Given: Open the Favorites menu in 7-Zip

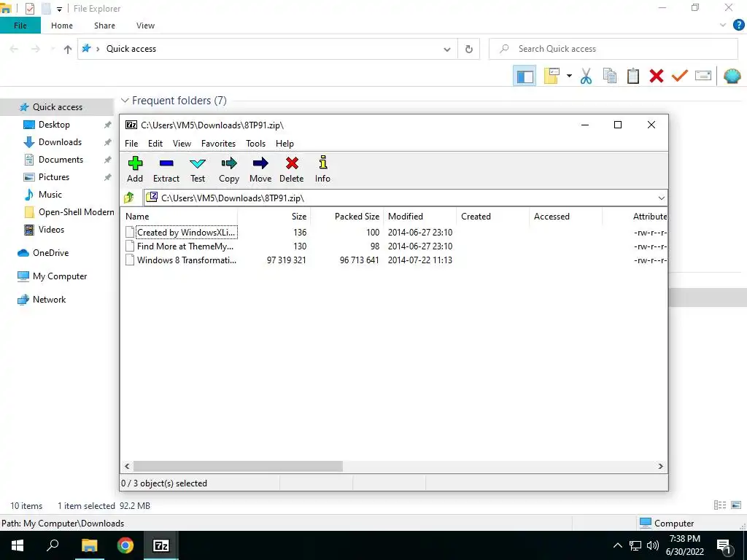Looking at the screenshot, I should 218,144.
